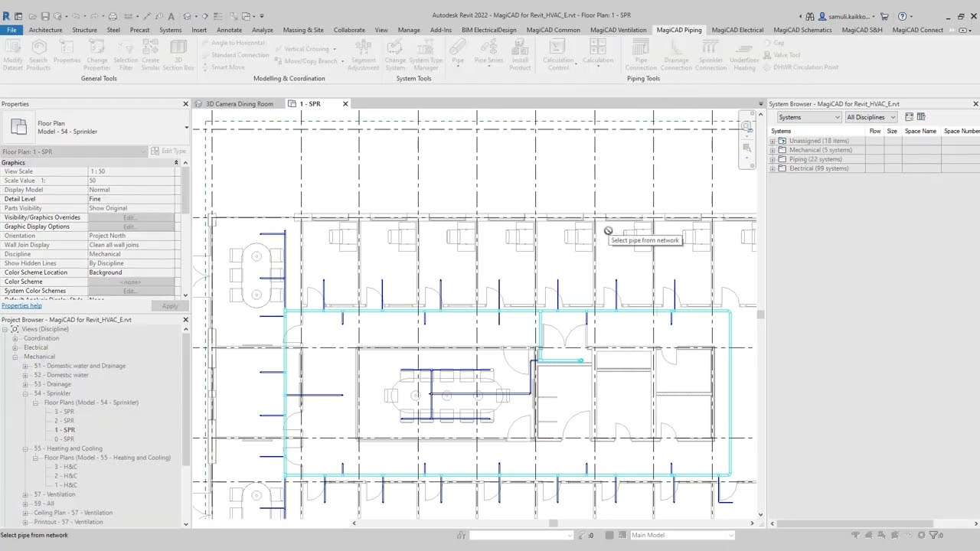Open the Selection Filter tool
980x551 pixels.
pos(126,54)
